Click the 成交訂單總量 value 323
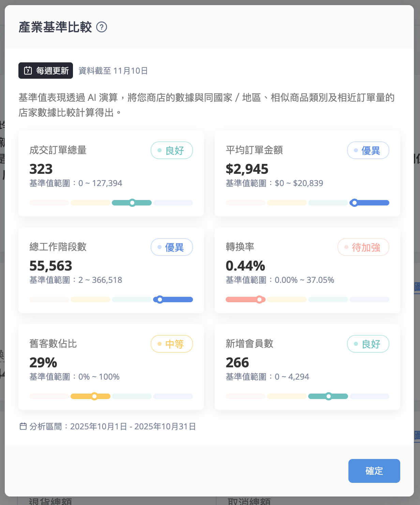Viewport: 420px width, 505px height. pyautogui.click(x=41, y=169)
